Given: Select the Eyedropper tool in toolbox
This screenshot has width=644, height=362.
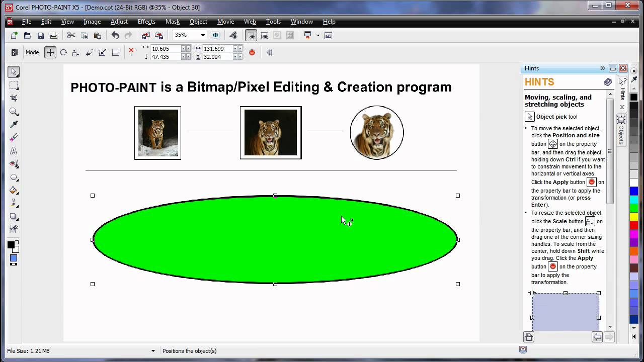Looking at the screenshot, I should 14,125.
